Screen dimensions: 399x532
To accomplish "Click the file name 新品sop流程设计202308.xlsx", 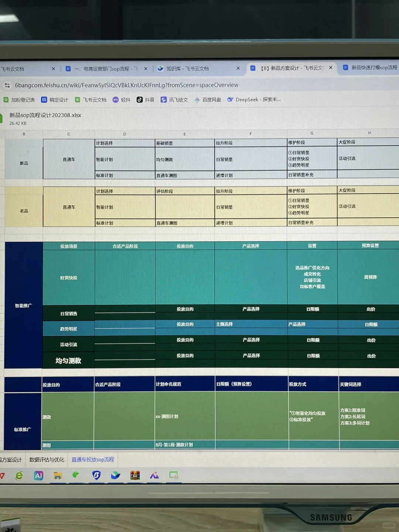I will (45, 115).
